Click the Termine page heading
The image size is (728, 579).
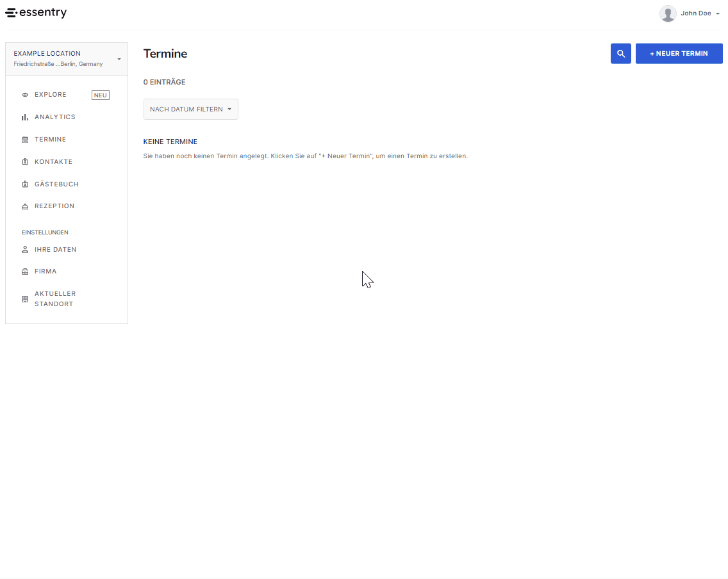click(x=165, y=53)
